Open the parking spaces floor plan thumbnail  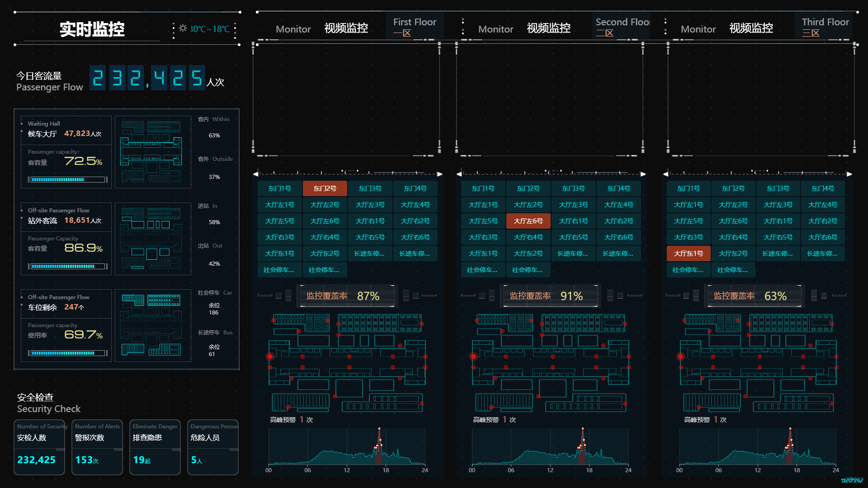click(x=152, y=325)
